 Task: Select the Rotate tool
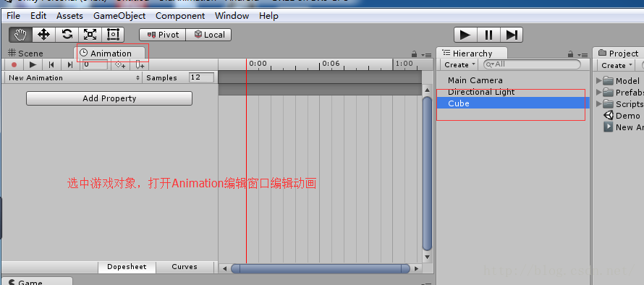(67, 35)
